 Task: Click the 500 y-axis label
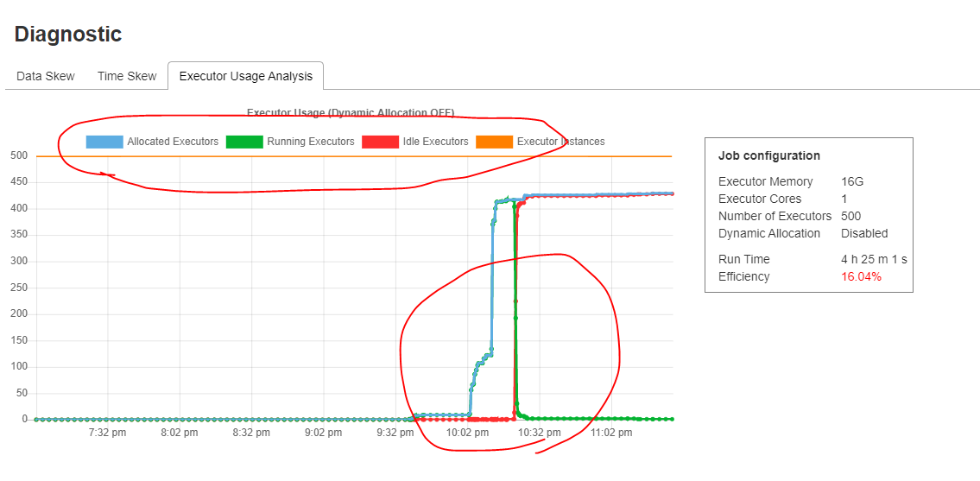click(18, 155)
